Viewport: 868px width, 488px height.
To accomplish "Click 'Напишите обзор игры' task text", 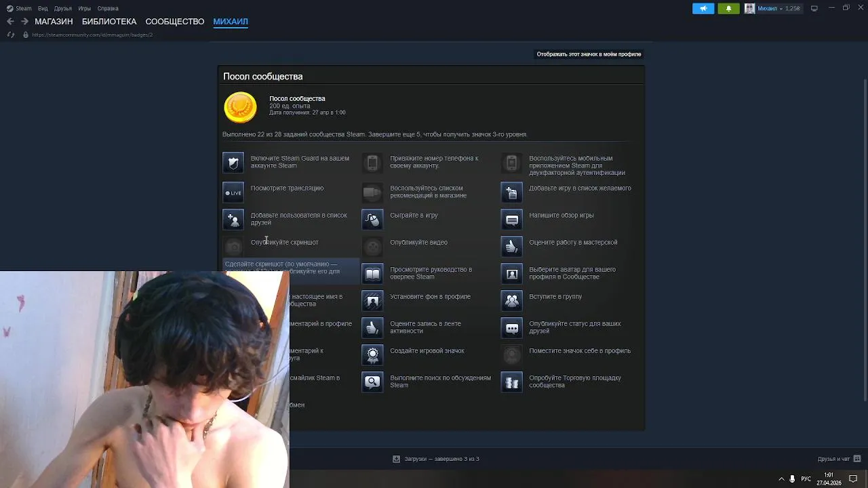I will (561, 216).
